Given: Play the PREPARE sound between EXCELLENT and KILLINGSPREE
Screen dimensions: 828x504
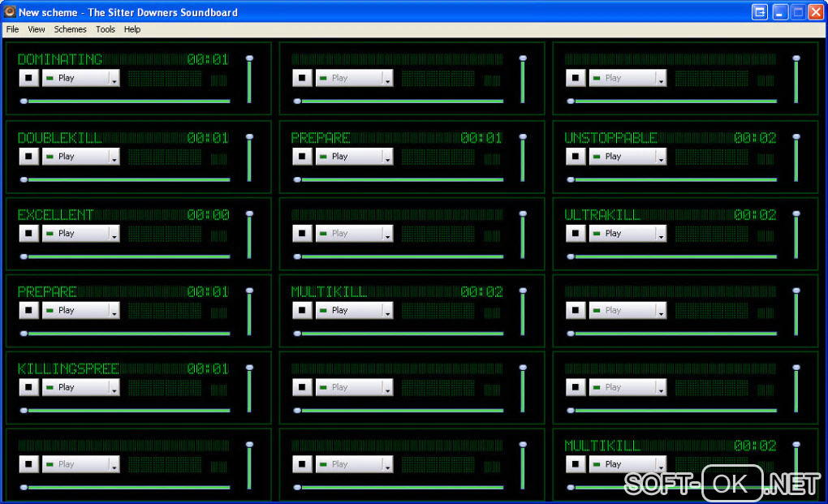Looking at the screenshot, I should click(x=75, y=310).
